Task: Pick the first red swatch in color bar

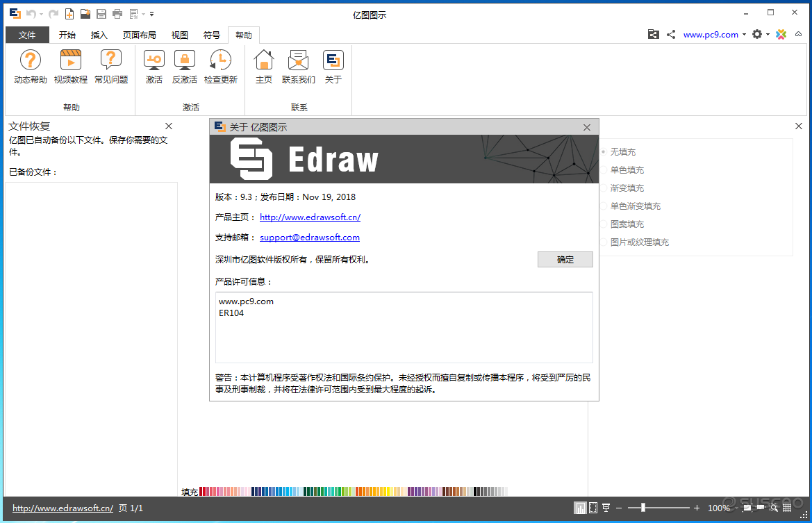Action: (201, 492)
